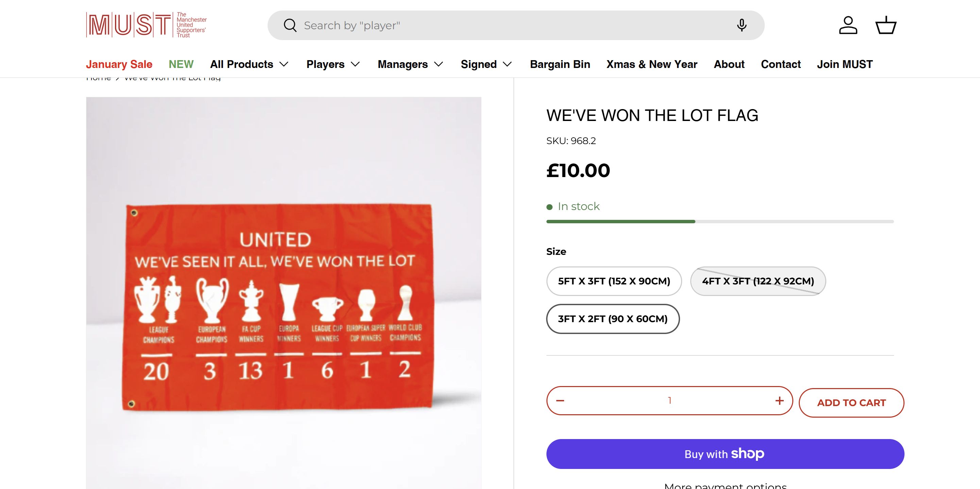980x489 pixels.
Task: Select the 5FT X 3FT size option
Action: (614, 281)
